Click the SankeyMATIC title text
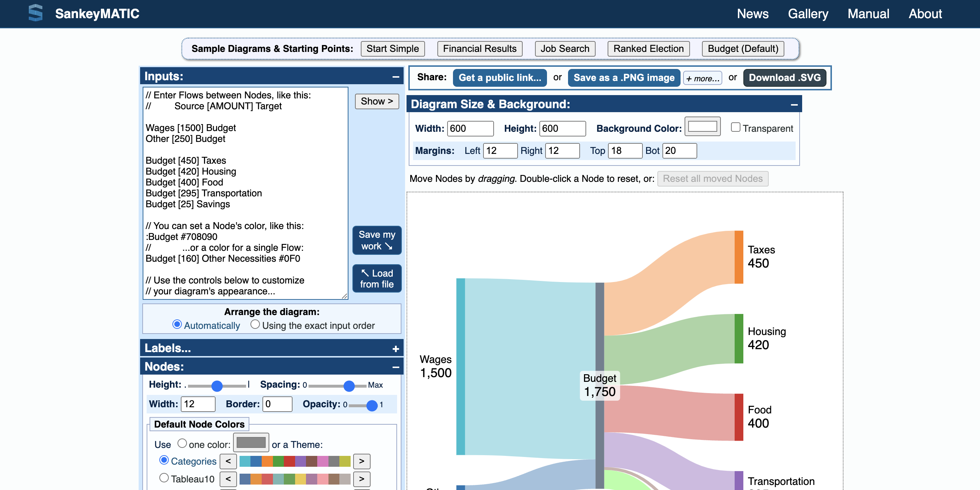 (97, 14)
